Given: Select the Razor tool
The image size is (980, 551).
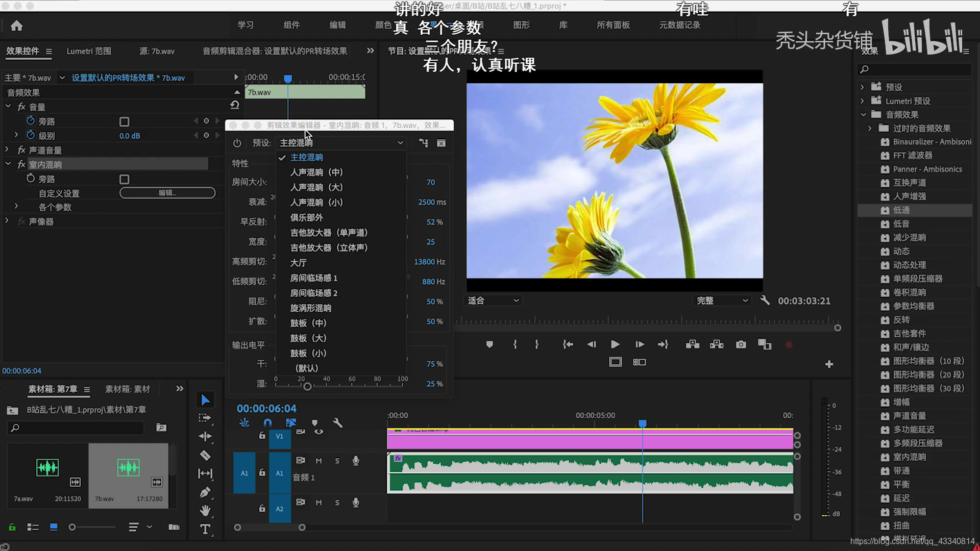Looking at the screenshot, I should click(x=206, y=455).
